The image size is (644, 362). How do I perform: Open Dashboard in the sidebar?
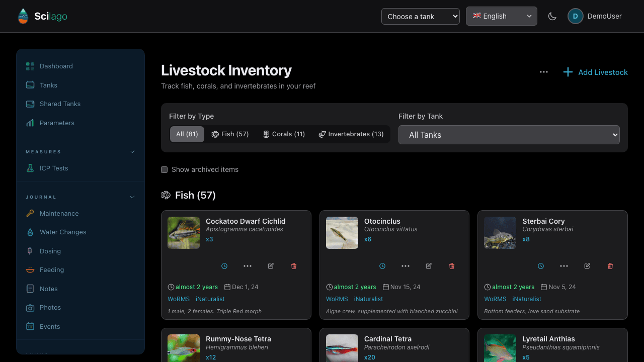(x=80, y=66)
